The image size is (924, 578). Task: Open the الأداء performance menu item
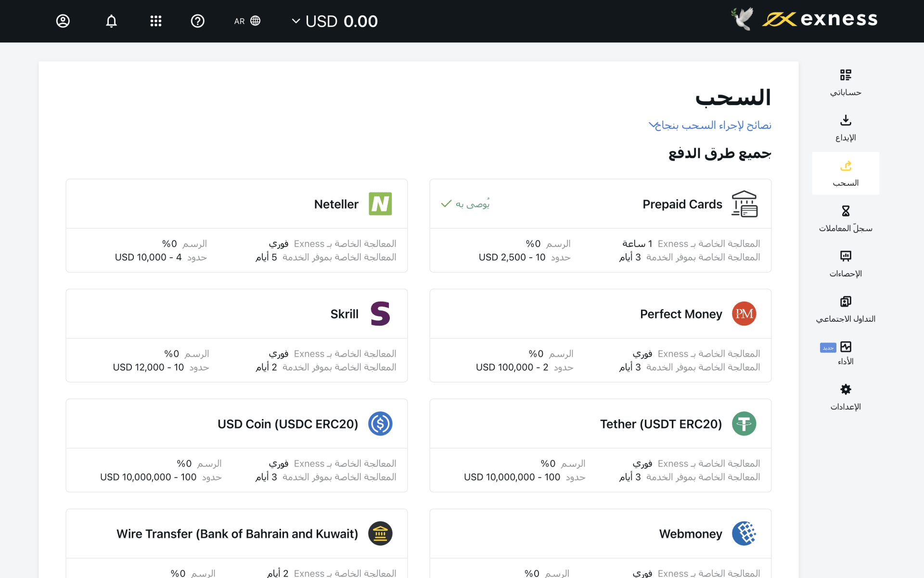coord(846,354)
